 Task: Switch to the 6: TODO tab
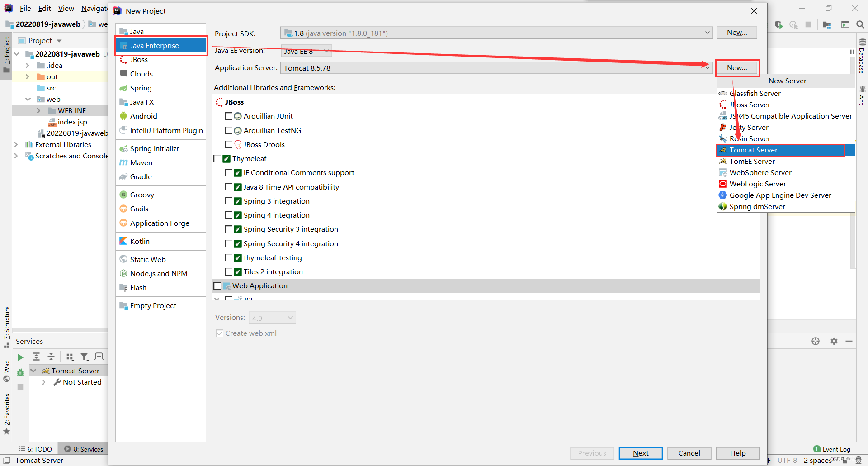[x=35, y=449]
